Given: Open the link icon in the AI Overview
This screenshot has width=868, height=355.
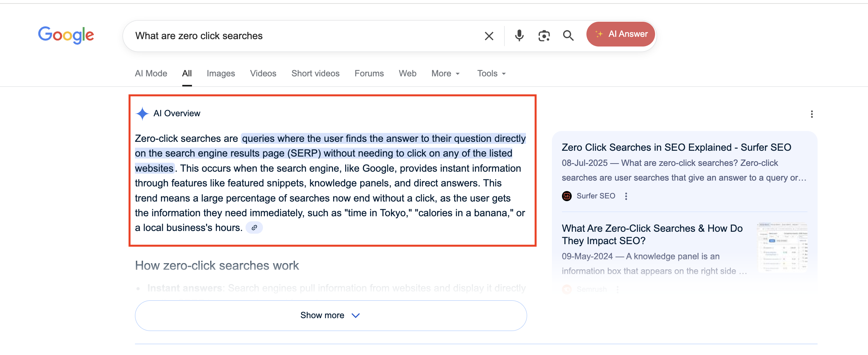Looking at the screenshot, I should [x=254, y=227].
